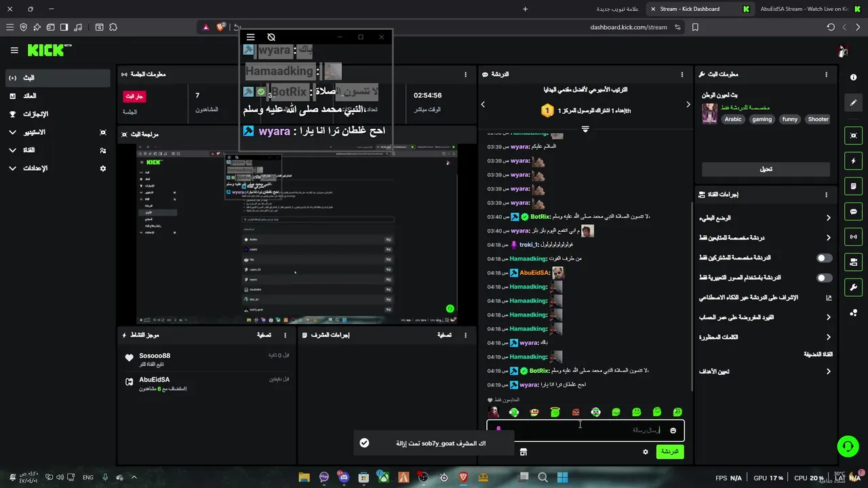Toggle emotes-only chat switch
Screen dimensions: 868x488
(825, 278)
